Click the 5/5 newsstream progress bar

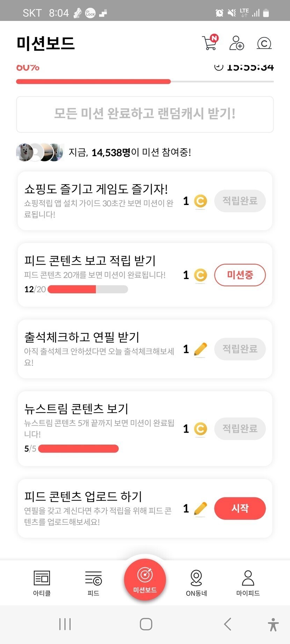[x=78, y=448]
